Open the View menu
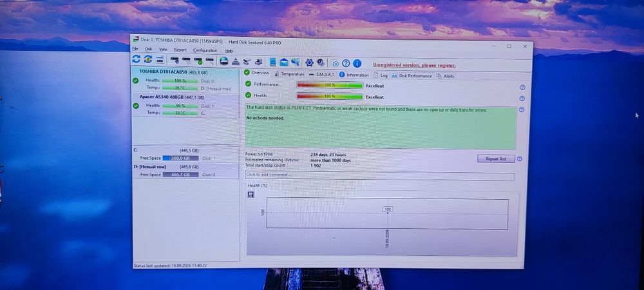This screenshot has width=644, height=290. tap(163, 49)
